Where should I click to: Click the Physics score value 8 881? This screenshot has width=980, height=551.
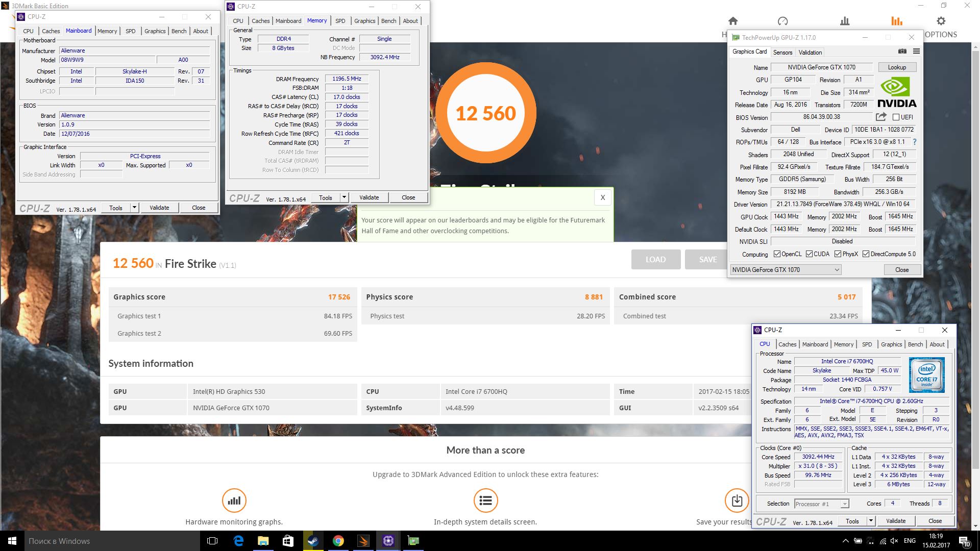[x=594, y=297]
